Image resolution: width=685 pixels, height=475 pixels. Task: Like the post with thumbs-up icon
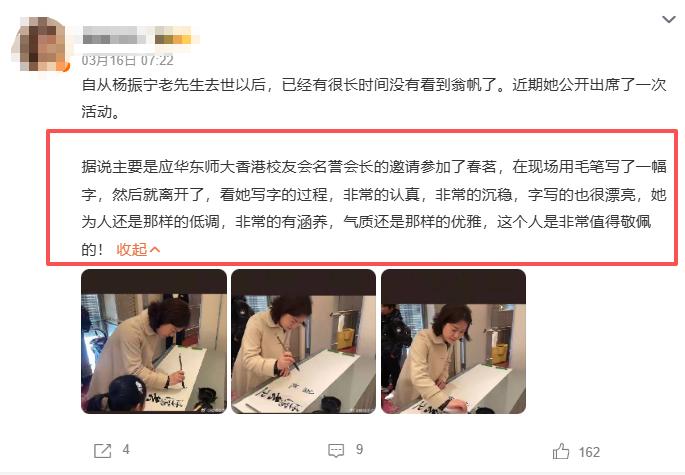(x=561, y=451)
